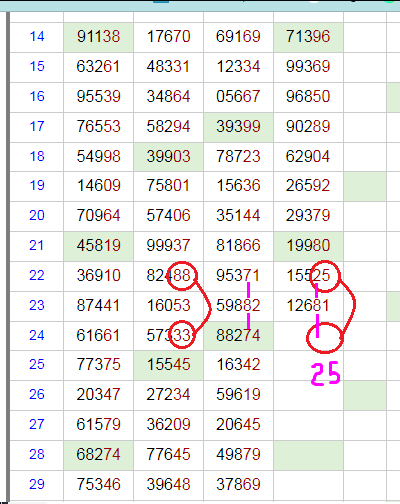Click the circled cell 82488
The width and height of the screenshot is (400, 504).
pyautogui.click(x=168, y=276)
